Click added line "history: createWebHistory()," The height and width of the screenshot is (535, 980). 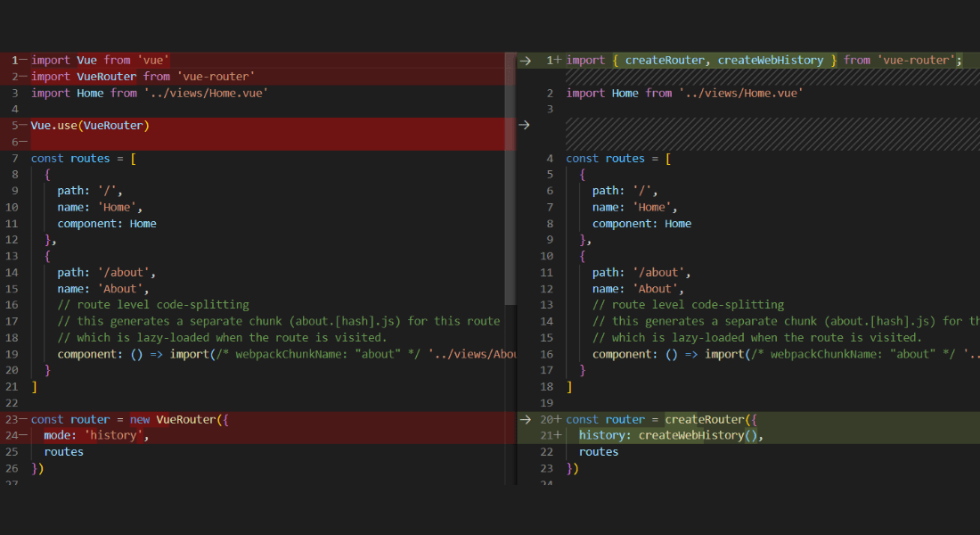pyautogui.click(x=671, y=435)
